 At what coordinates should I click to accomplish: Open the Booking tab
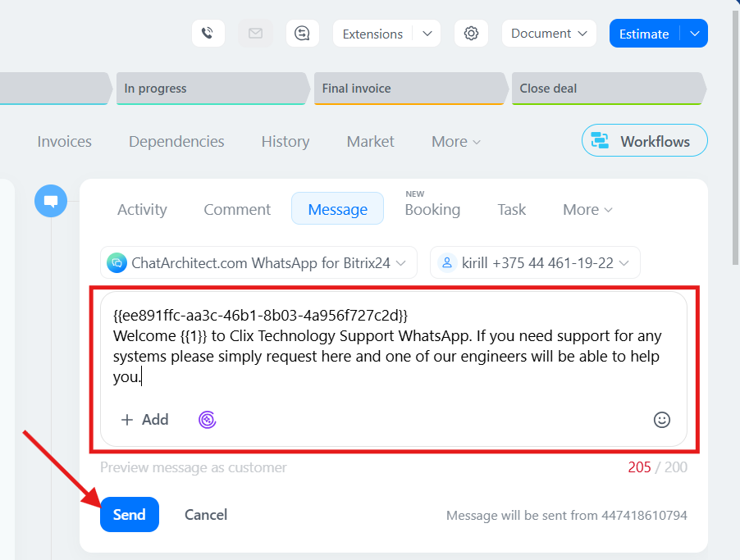coord(432,209)
